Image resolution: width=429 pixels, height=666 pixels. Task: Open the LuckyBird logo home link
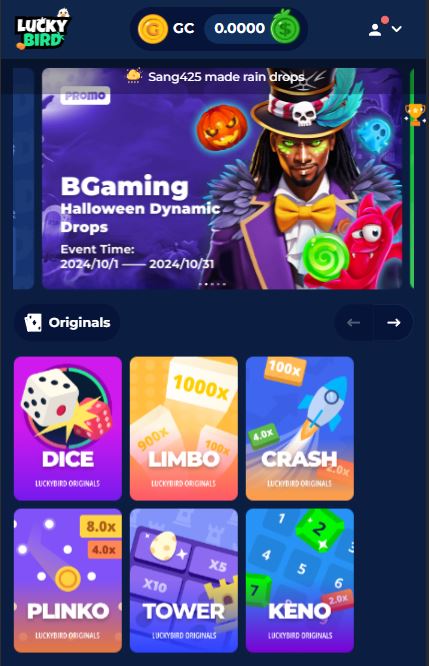point(42,29)
